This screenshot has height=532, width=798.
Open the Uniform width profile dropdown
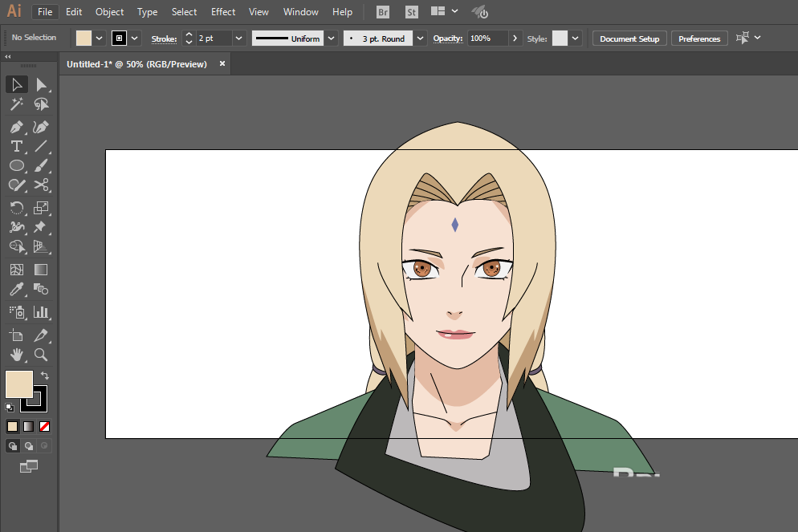332,39
